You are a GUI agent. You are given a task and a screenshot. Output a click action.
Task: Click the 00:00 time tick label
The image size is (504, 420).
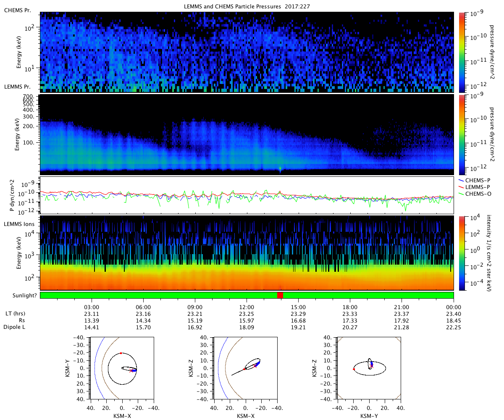454,307
